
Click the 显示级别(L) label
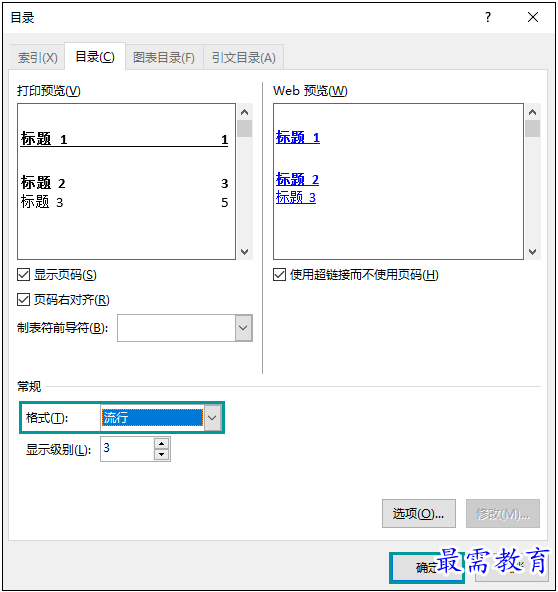58,449
